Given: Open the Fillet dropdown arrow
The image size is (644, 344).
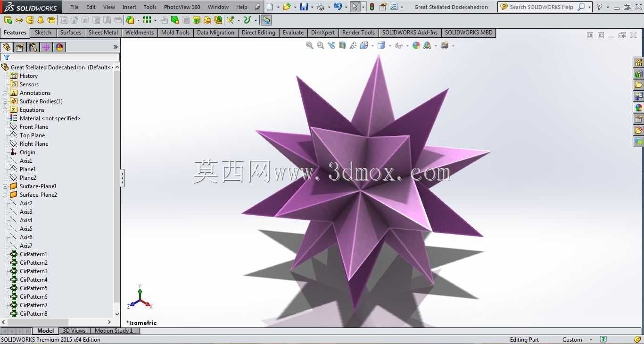Looking at the screenshot, I should pos(138,20).
